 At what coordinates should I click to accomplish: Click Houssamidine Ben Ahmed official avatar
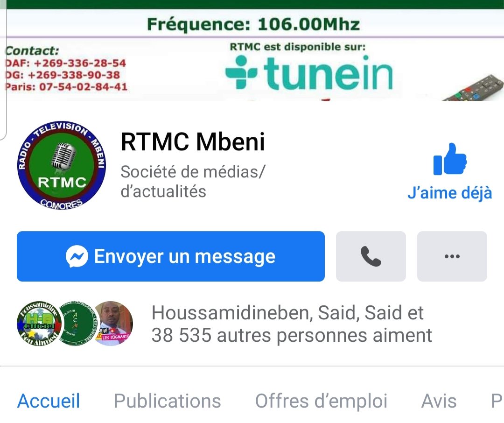click(39, 323)
